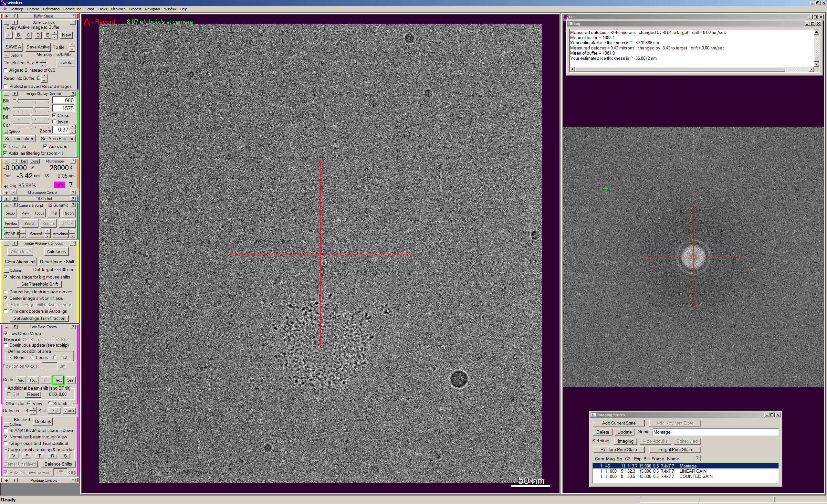Screen dimensions: 827x504
Task: Expand the Tilt Control panel
Action: (x=6, y=199)
